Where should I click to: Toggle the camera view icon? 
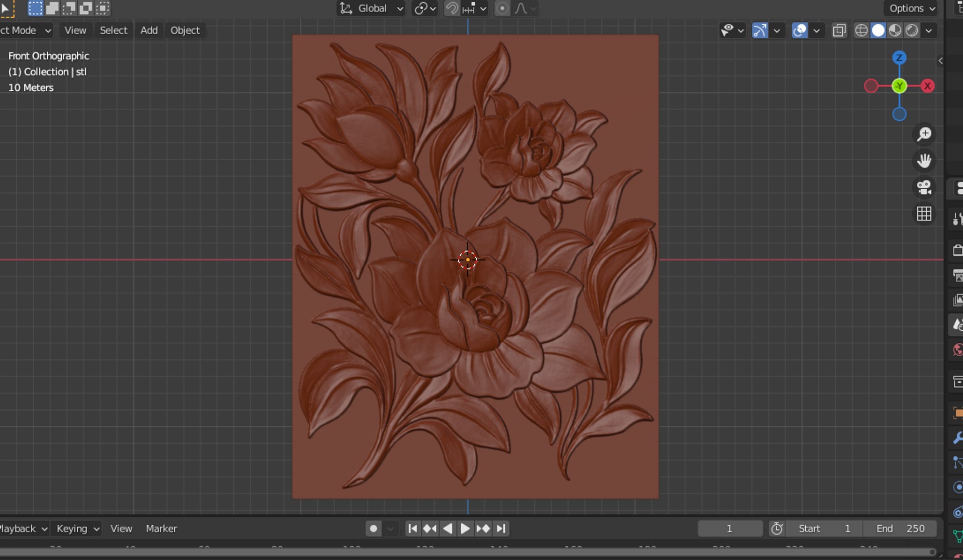924,187
